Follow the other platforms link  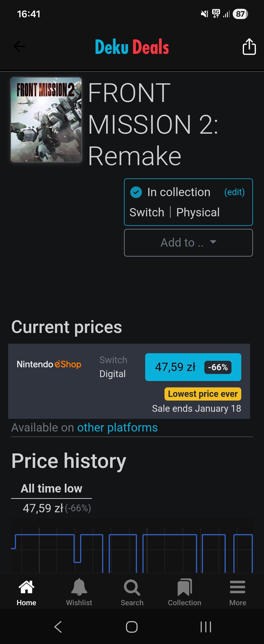(x=117, y=427)
